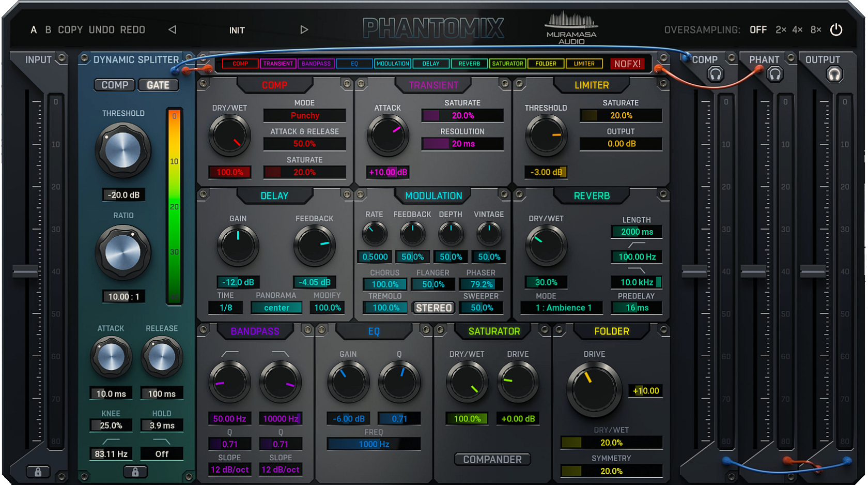
Task: Click the OUTPUT headphone monitor icon
Action: tap(834, 74)
